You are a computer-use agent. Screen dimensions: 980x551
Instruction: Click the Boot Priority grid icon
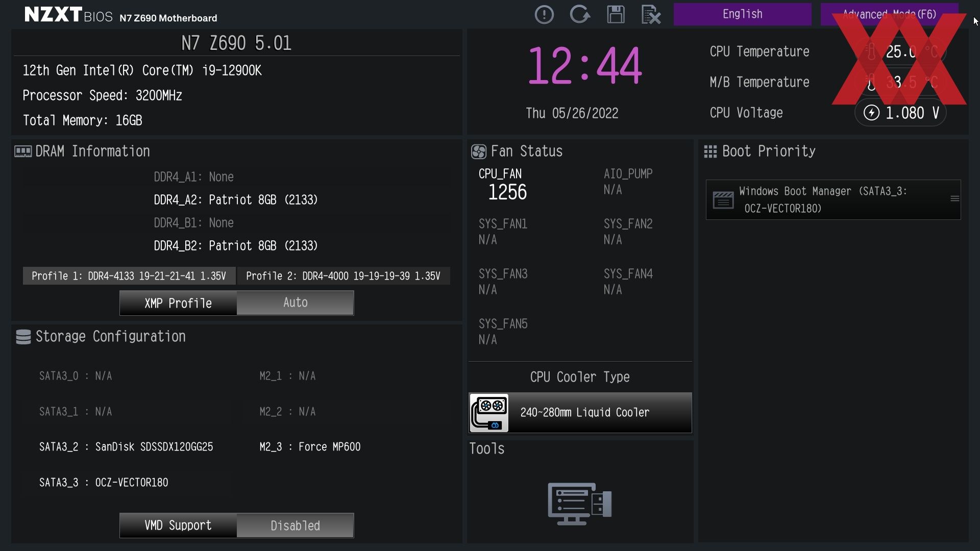click(x=710, y=152)
